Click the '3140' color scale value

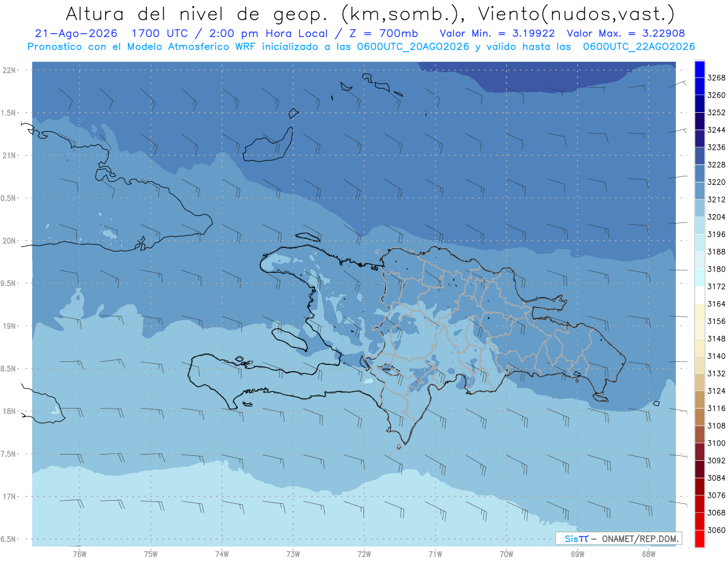pyautogui.click(x=716, y=356)
